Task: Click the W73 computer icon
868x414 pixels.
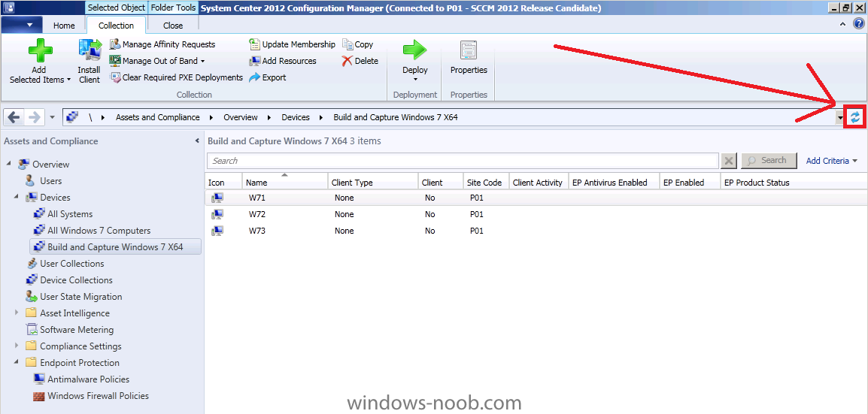Action: (x=217, y=231)
